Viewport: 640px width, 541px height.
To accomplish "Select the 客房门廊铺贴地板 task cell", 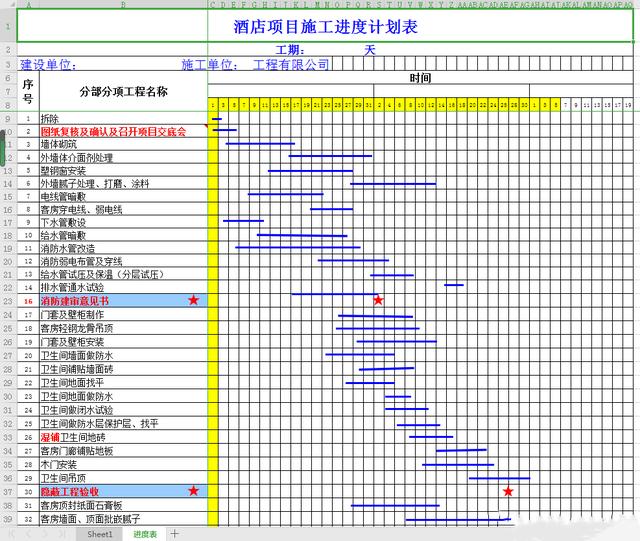I will pos(124,451).
